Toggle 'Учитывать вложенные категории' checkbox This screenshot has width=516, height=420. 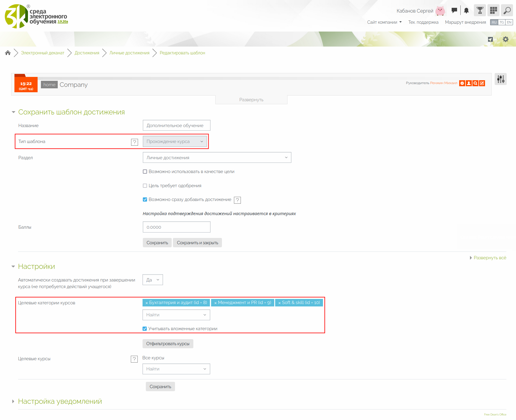(145, 329)
